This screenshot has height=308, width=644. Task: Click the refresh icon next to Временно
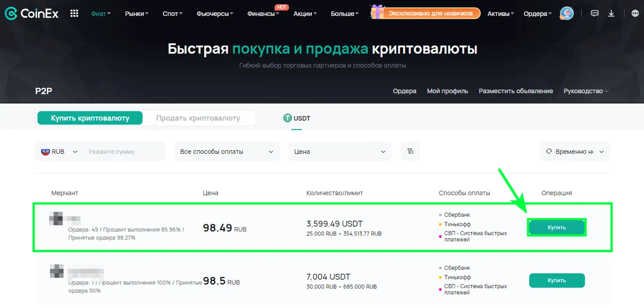pos(549,151)
